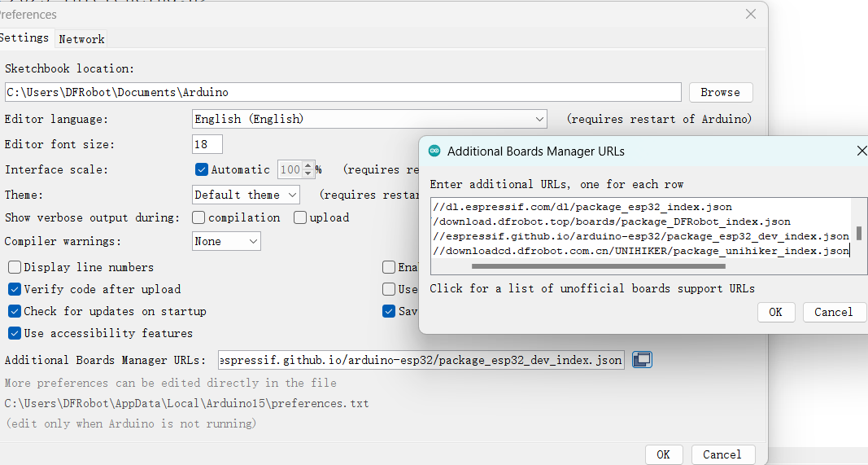This screenshot has width=868, height=465.
Task: Click the package_esp32_dev_index.json URL line
Action: (x=641, y=236)
